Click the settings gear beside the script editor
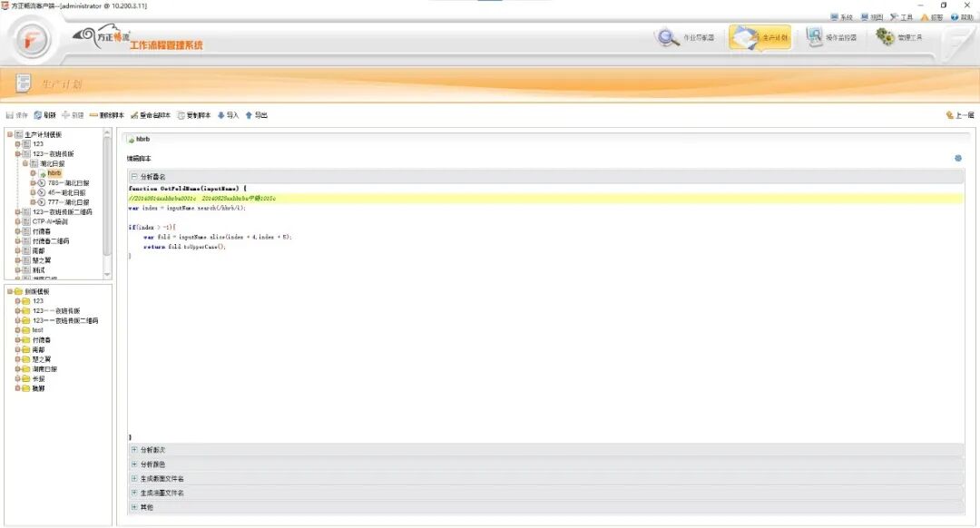 tap(957, 158)
